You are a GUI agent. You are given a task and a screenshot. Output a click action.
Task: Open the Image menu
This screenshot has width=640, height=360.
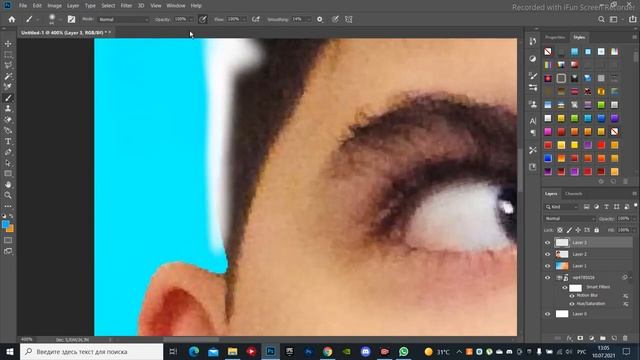point(54,6)
